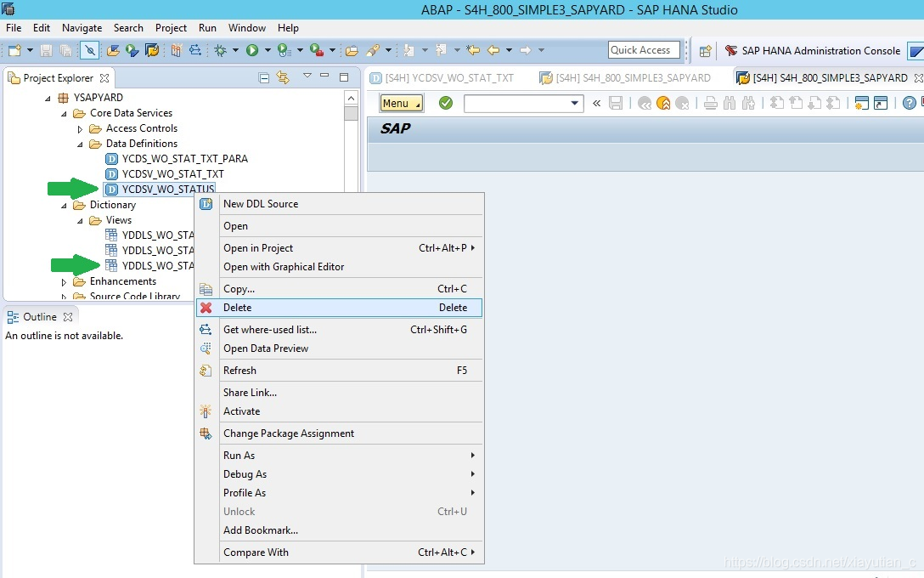Screen dimensions: 924x578
Task: Open the Debug dropdown arrow
Action: pos(236,51)
